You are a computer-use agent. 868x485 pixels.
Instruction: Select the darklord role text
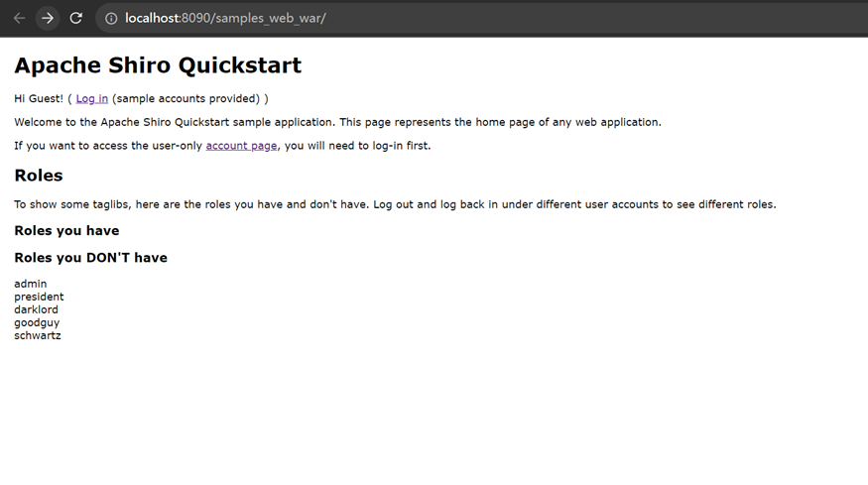36,309
